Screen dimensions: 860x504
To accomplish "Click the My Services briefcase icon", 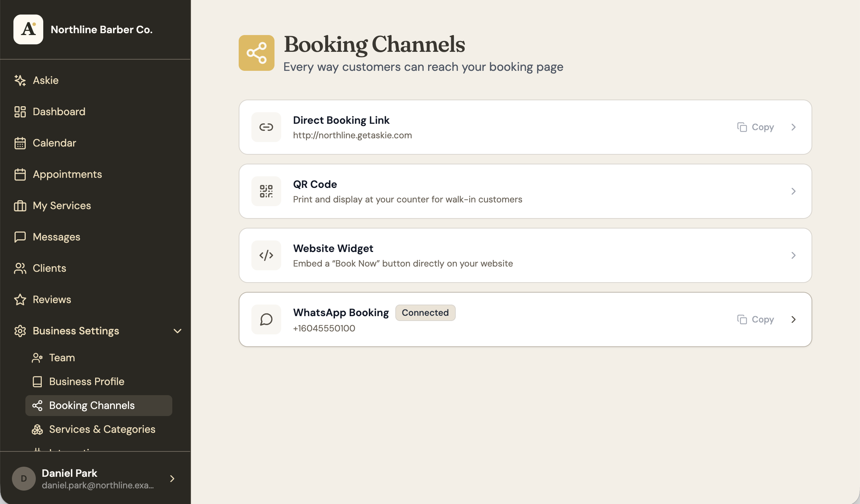I will (20, 205).
